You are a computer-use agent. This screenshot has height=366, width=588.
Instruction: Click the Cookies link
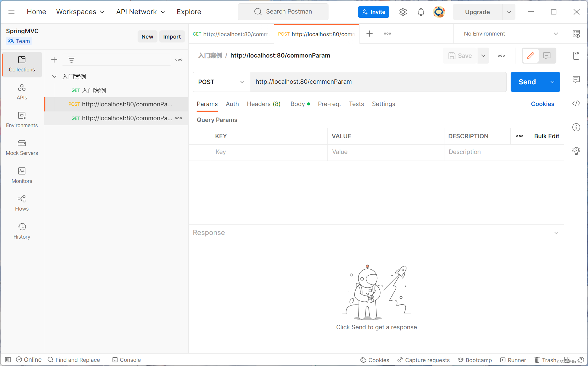[542, 104]
